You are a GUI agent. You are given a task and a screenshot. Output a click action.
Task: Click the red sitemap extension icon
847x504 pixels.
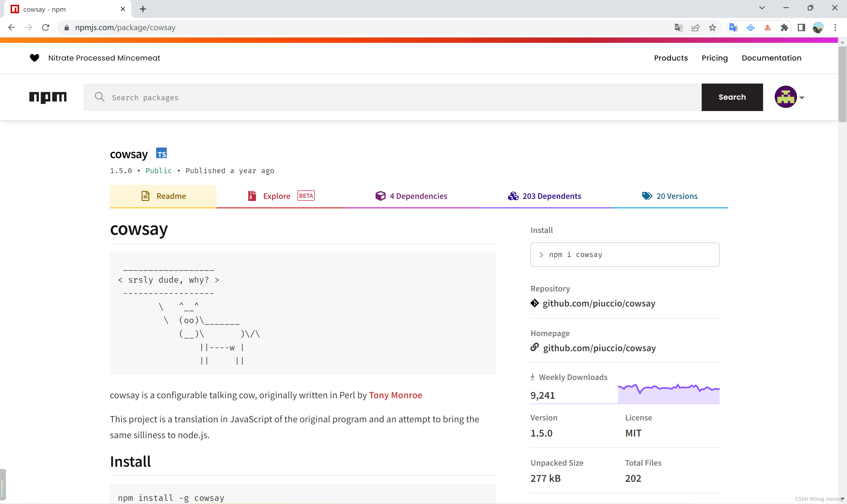[x=768, y=28]
